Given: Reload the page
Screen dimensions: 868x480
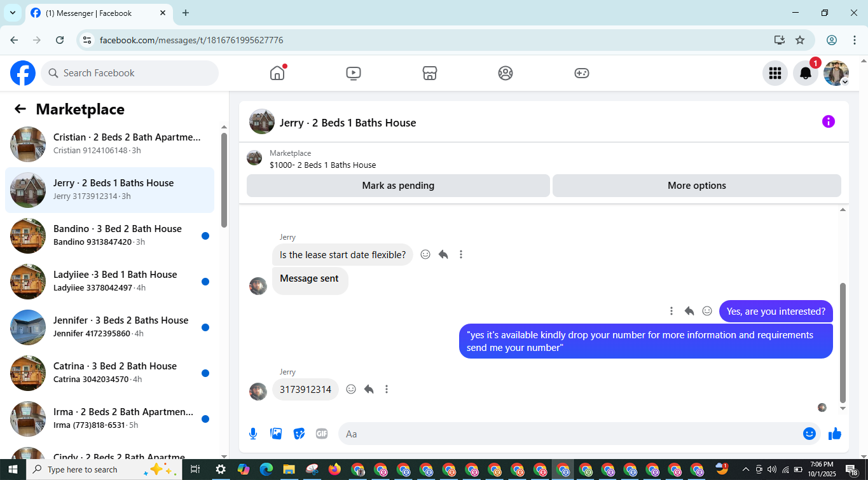Looking at the screenshot, I should pos(60,40).
